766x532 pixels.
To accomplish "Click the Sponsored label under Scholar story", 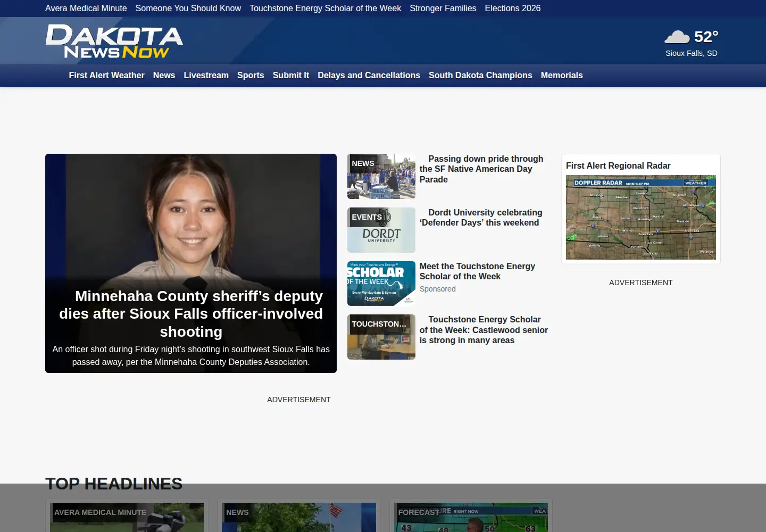I will click(438, 289).
